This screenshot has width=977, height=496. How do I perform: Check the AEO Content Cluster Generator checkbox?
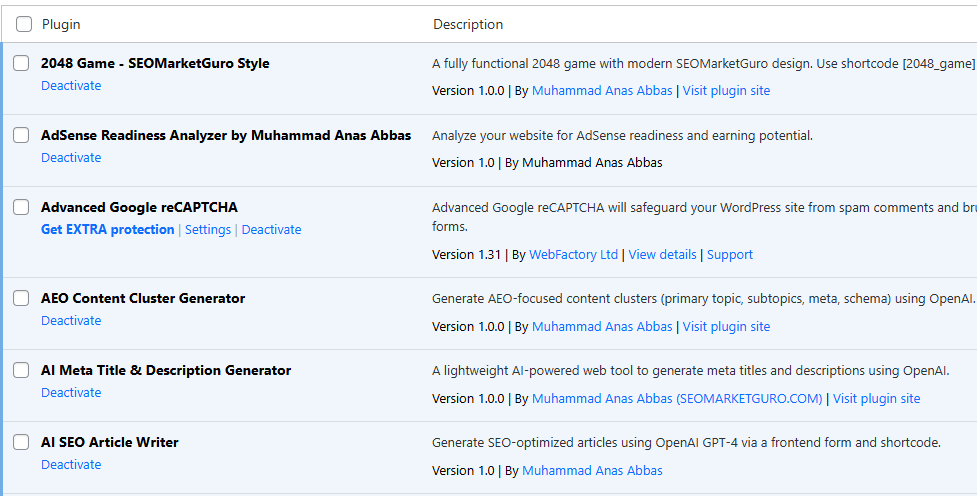[21, 299]
